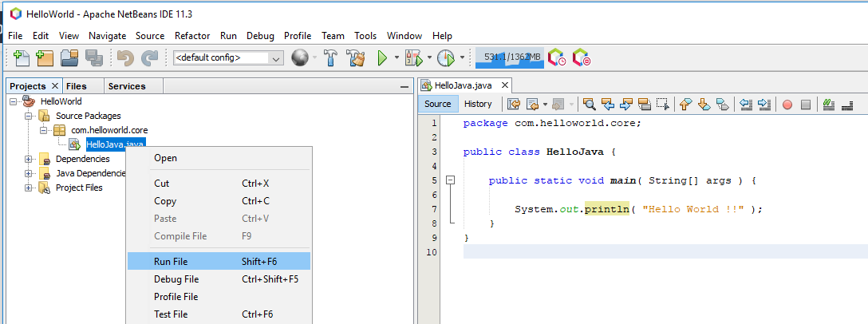Click Find Previous Occurrence icon
Screen dimensions: 868x324
(x=608, y=104)
